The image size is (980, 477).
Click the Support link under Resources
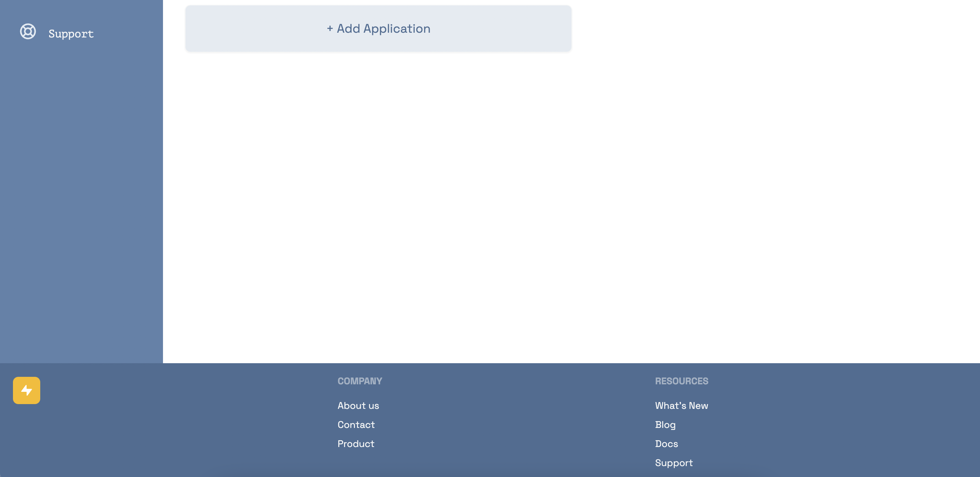[673, 463]
